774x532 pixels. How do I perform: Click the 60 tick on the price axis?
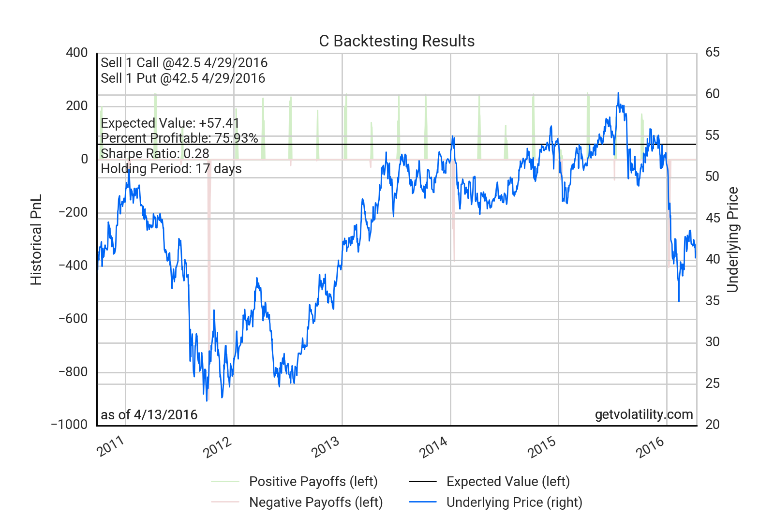coord(713,94)
